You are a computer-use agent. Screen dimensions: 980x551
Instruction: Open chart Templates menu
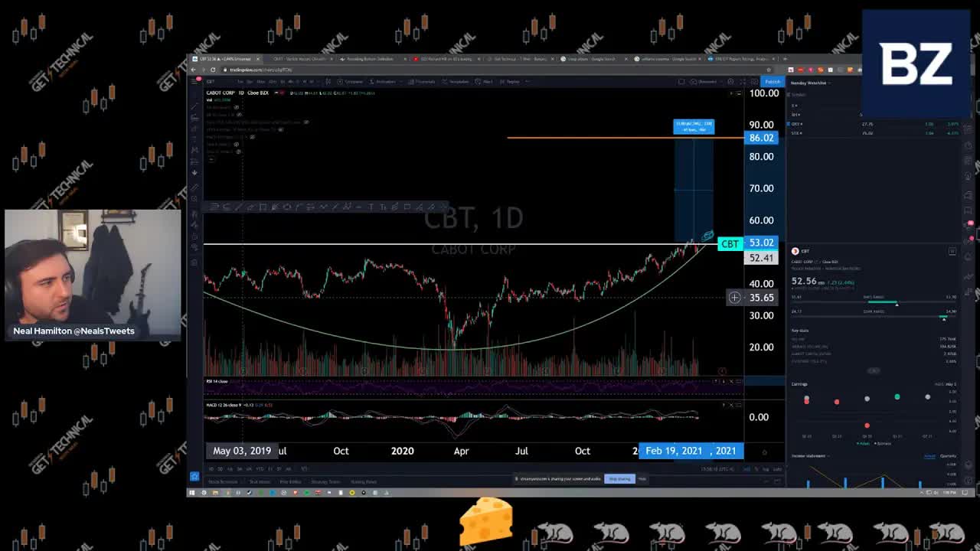(457, 82)
